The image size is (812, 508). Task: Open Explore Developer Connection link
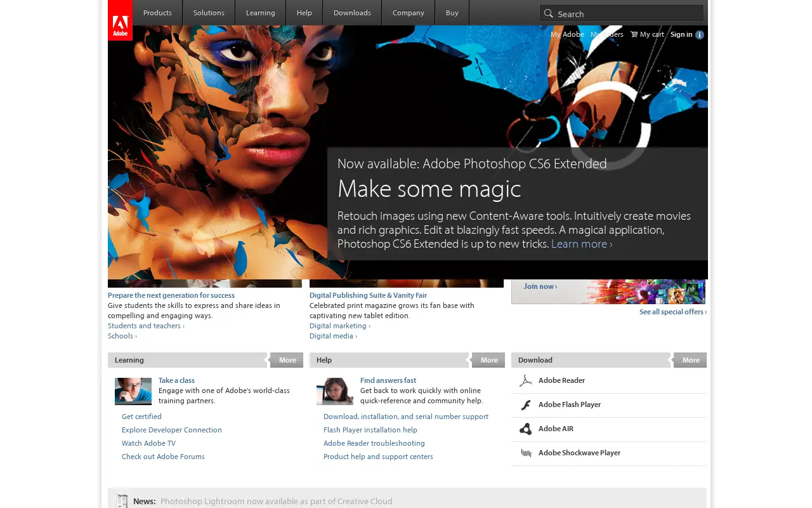coord(172,430)
